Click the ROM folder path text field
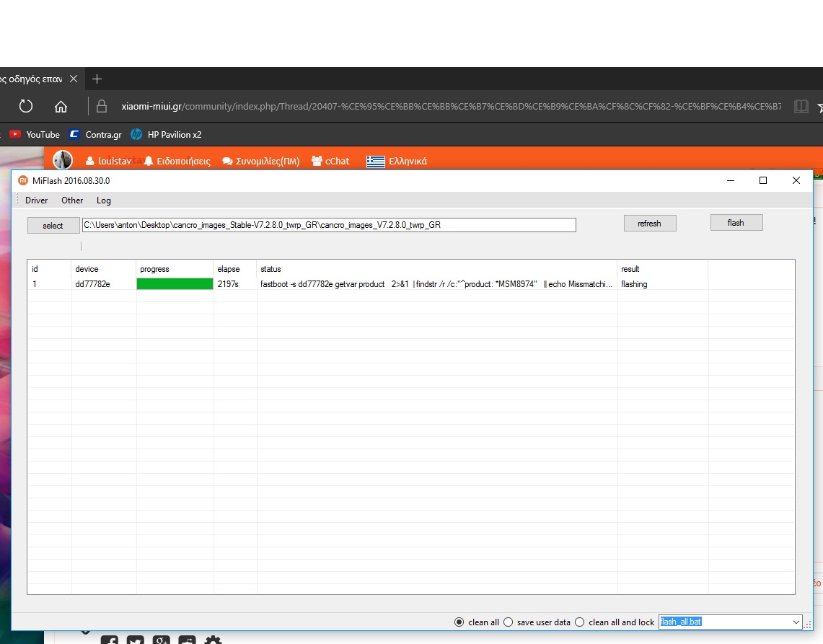Image resolution: width=823 pixels, height=644 pixels. tap(328, 225)
